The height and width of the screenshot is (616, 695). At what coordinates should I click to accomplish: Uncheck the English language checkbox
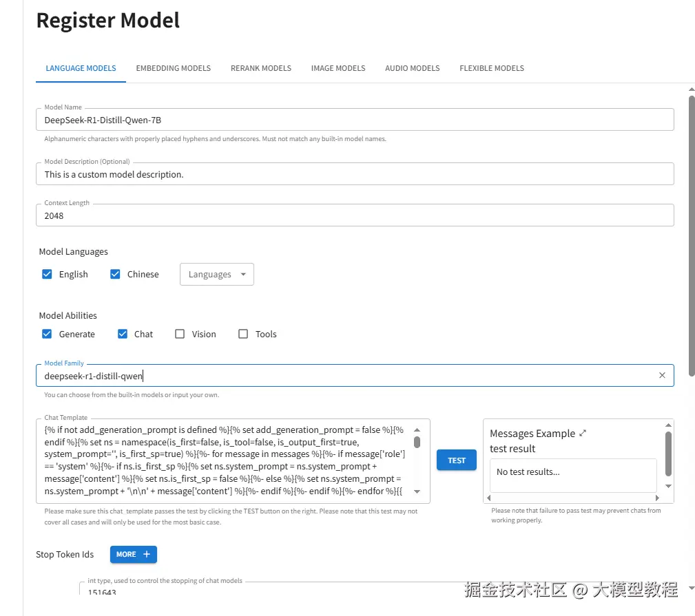(47, 274)
